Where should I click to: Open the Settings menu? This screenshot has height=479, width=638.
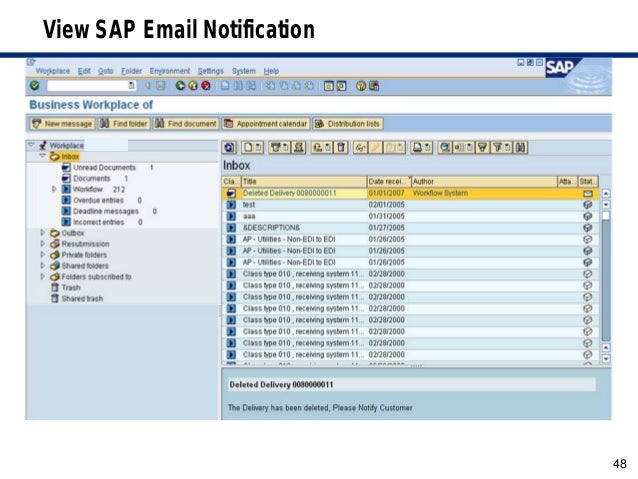tap(211, 71)
